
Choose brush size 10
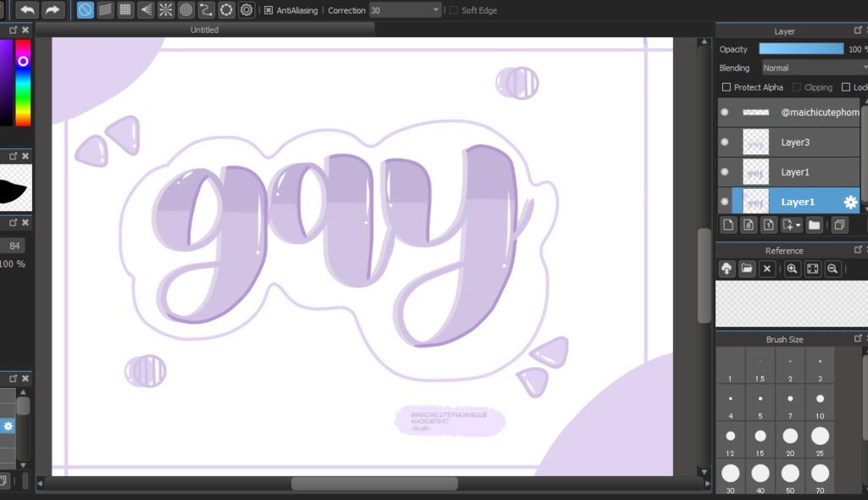click(820, 403)
